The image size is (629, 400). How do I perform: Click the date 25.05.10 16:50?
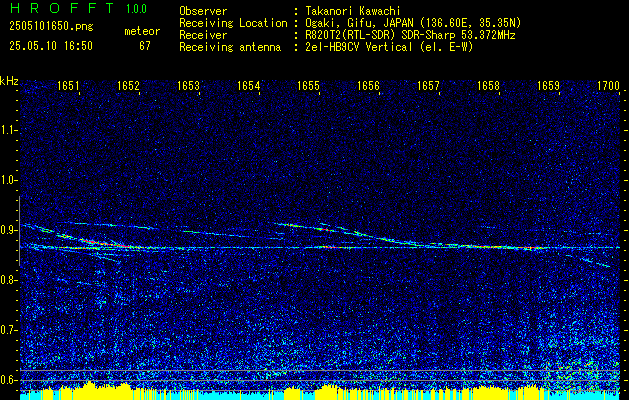pyautogui.click(x=51, y=46)
